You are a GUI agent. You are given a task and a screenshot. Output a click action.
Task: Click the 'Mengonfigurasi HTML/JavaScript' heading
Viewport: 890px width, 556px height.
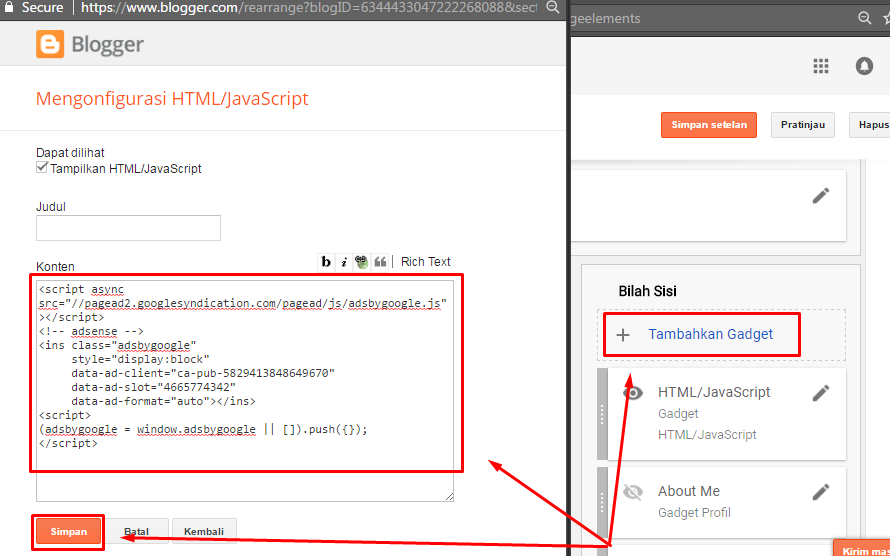[172, 99]
